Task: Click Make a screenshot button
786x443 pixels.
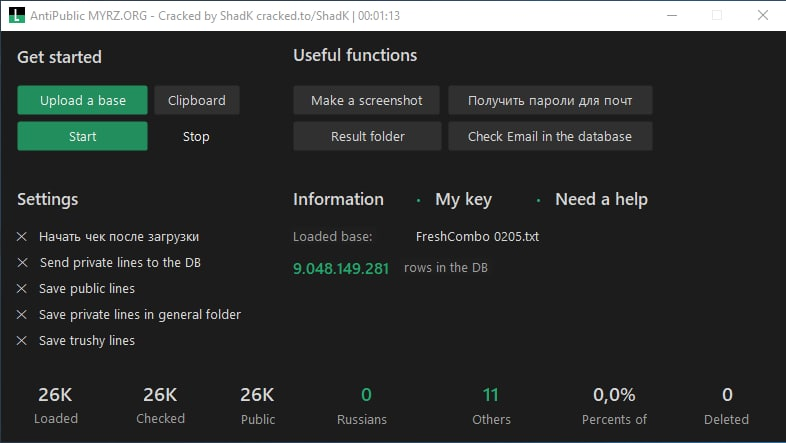Action: click(x=367, y=100)
